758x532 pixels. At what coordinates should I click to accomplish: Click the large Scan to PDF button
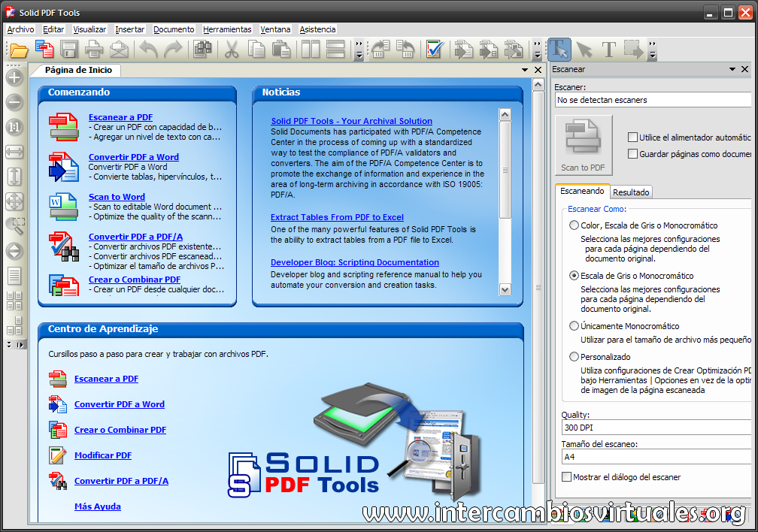pos(584,145)
